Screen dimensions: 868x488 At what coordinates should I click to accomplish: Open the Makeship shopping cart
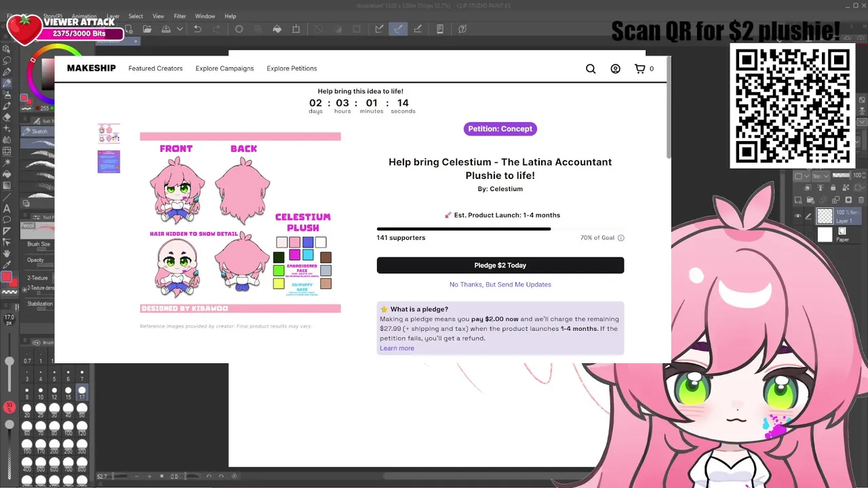[639, 68]
